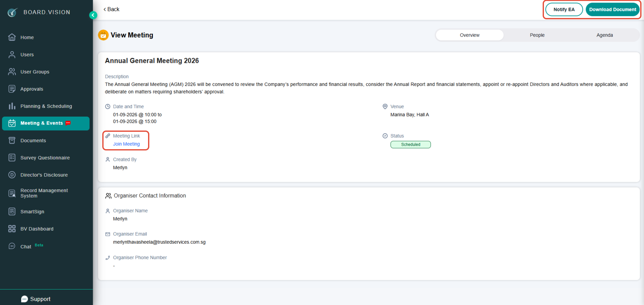Click the Board.Vision logo icon

(12, 12)
